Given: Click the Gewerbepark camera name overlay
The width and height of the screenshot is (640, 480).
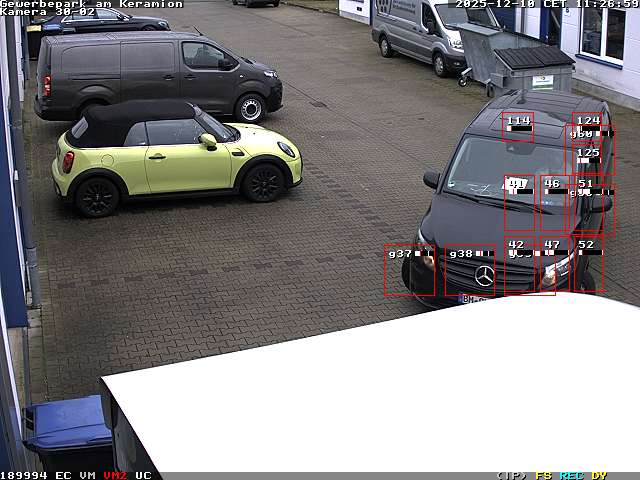Looking at the screenshot, I should point(91,4).
